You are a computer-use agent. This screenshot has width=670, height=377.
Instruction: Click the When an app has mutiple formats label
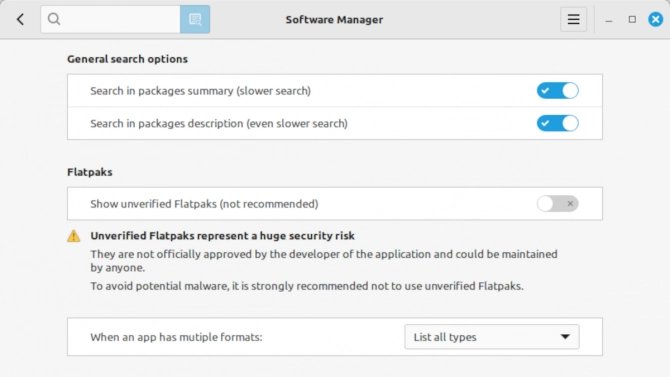pyautogui.click(x=176, y=337)
